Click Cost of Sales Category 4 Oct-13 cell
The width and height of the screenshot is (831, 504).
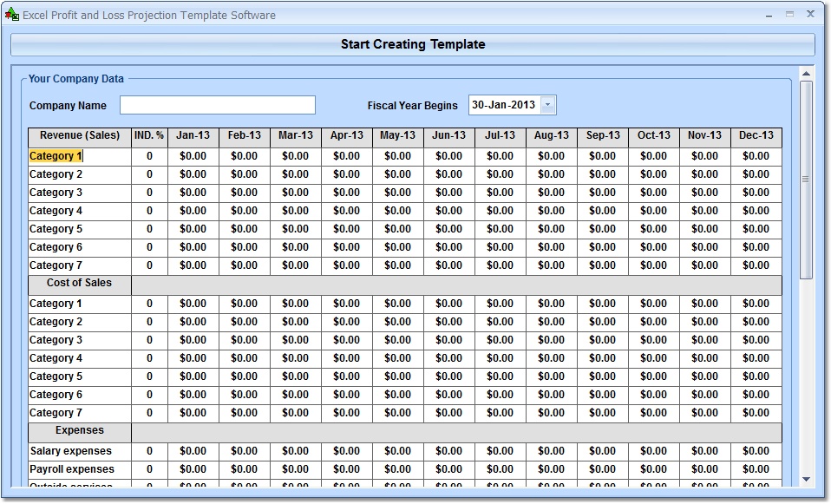(x=654, y=358)
